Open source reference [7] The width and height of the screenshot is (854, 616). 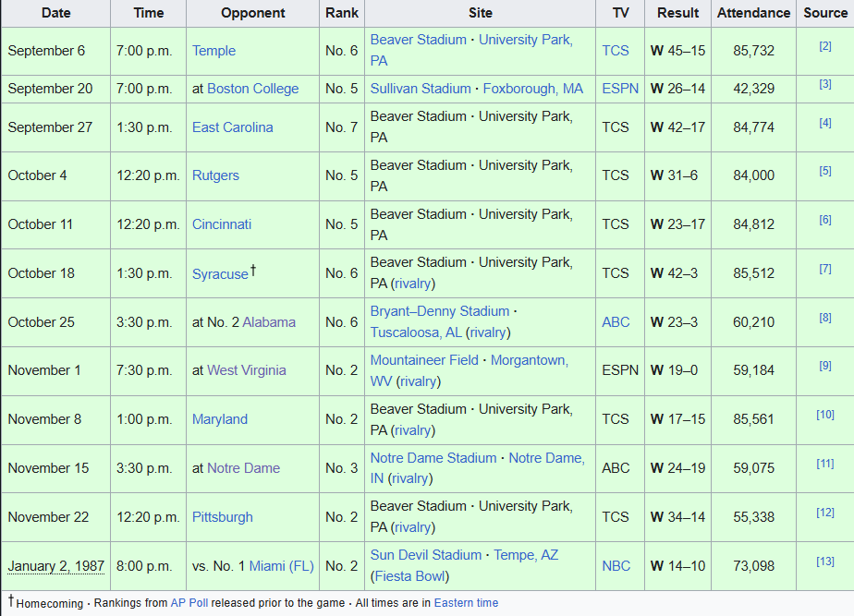coord(825,269)
